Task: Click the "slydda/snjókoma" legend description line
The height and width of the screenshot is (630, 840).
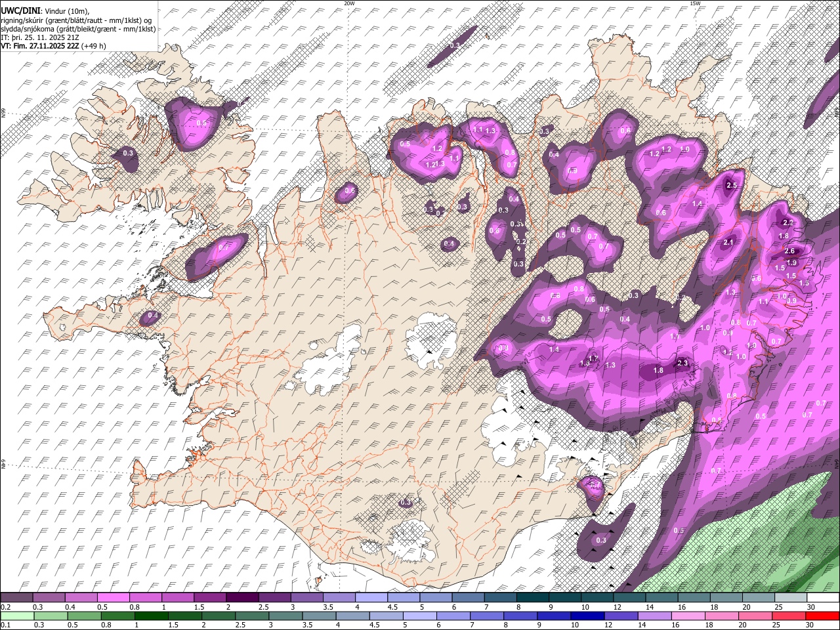Action: [x=79, y=29]
